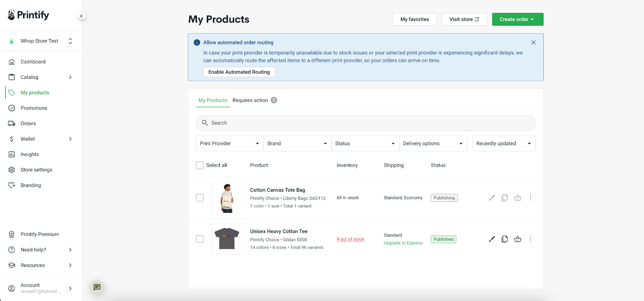Order the Cotton Canvas Tote Bag via basket icon
The width and height of the screenshot is (644, 301).
pyautogui.click(x=518, y=198)
